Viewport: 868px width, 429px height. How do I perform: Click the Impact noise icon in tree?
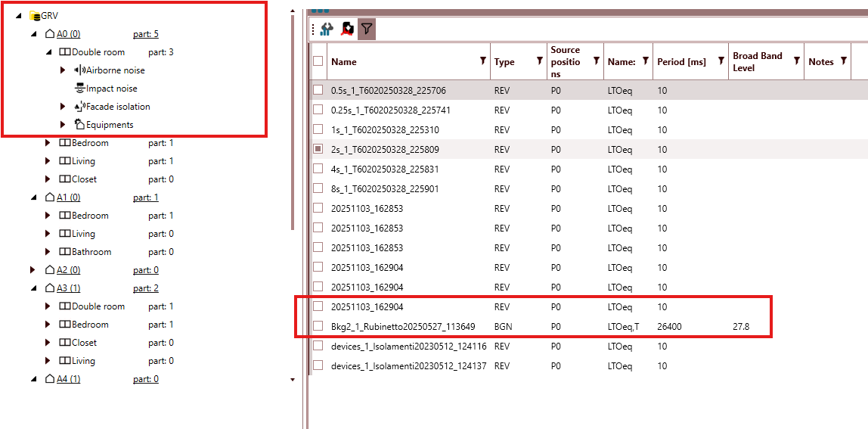point(79,88)
